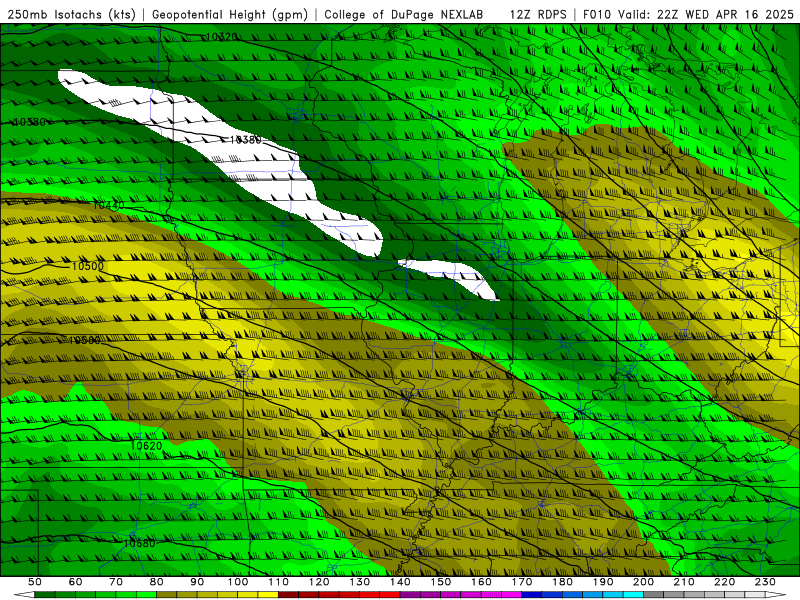Screen dimensions: 800x600
Task: Select the 100 knot scale label
Action: tap(238, 582)
